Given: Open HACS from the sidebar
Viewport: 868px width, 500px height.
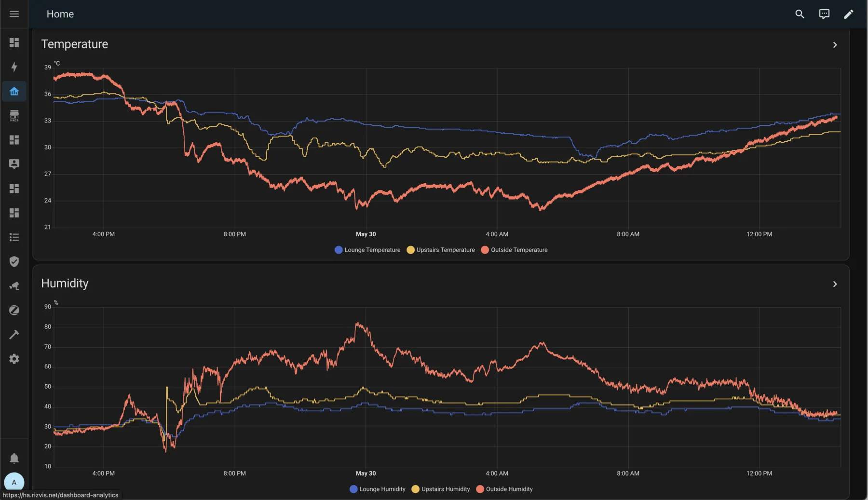Looking at the screenshot, I should click(x=14, y=116).
